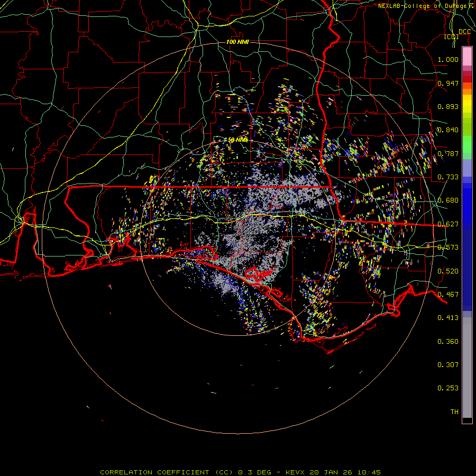Click the 0.307 legend value
This screenshot has height=476, width=476.
tap(448, 365)
